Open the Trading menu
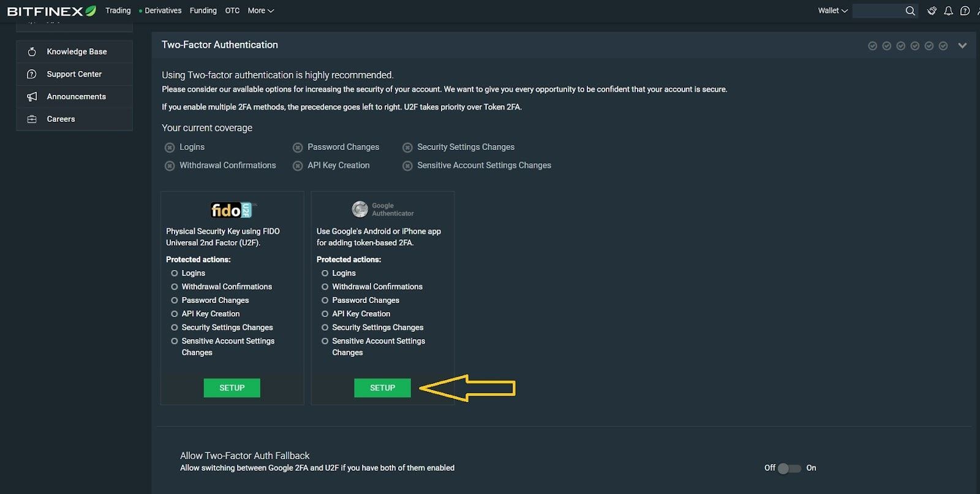This screenshot has height=494, width=980. coord(118,10)
